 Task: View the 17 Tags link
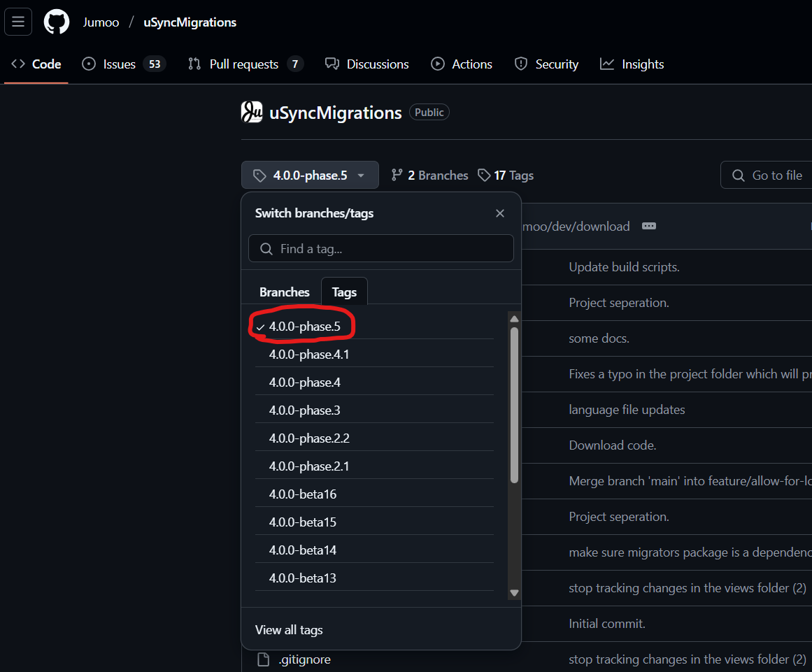tap(506, 176)
